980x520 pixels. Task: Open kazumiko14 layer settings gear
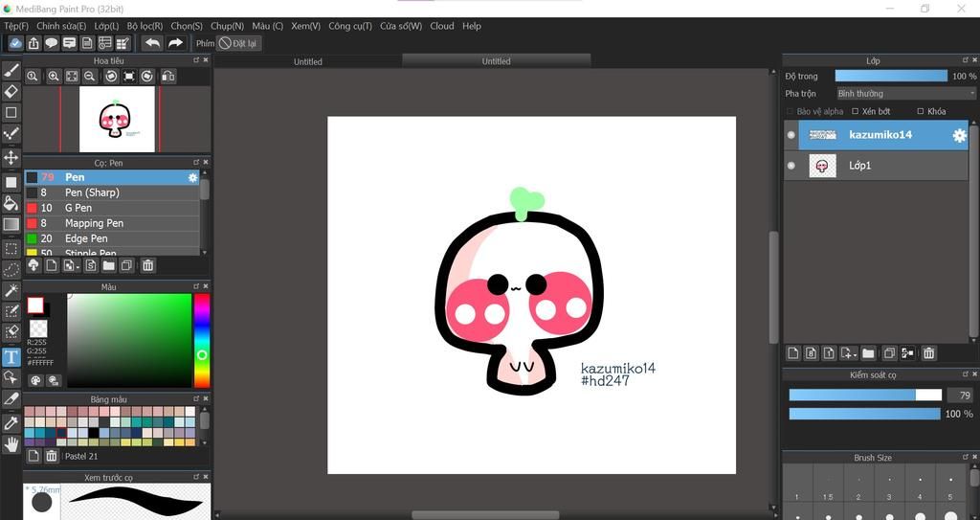[x=959, y=135]
